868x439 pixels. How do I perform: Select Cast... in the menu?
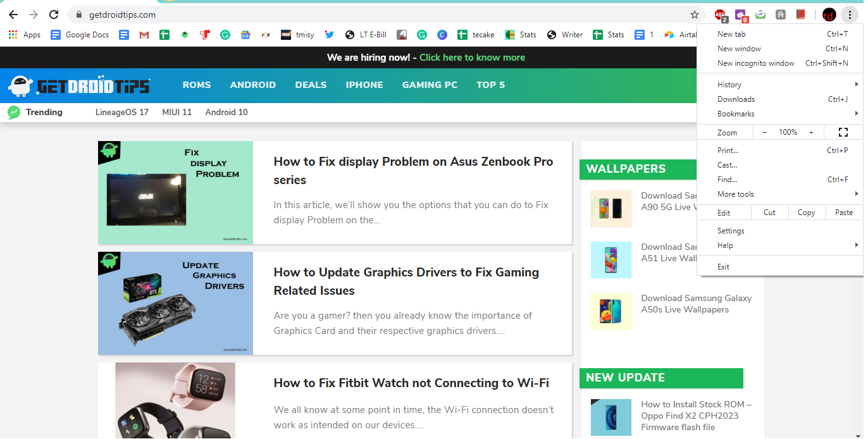pyautogui.click(x=780, y=165)
